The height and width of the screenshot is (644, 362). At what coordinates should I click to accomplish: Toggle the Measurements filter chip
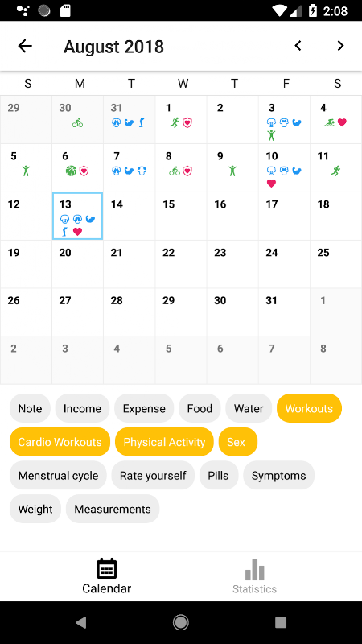point(113,509)
